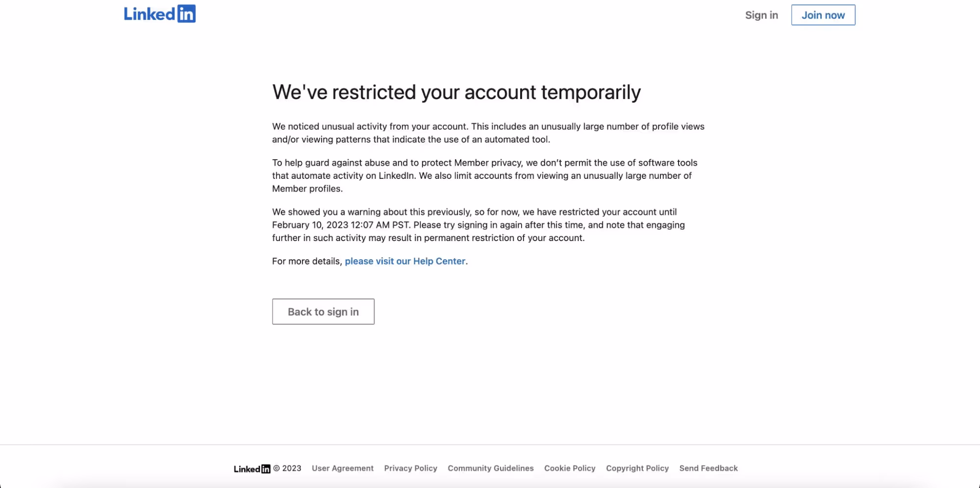Click the first paragraph about unusual activity
The width and height of the screenshot is (980, 488).
(x=488, y=133)
